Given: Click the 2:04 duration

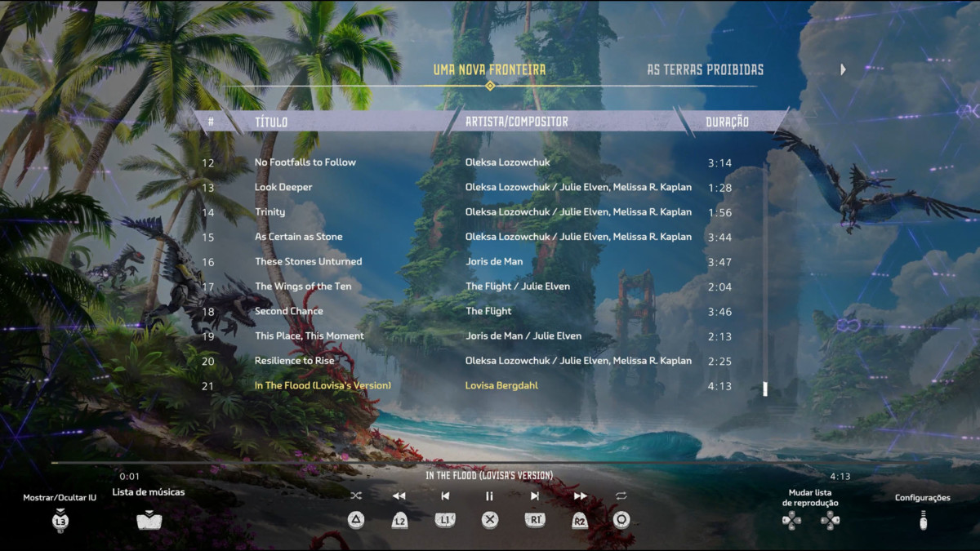Looking at the screenshot, I should (719, 287).
